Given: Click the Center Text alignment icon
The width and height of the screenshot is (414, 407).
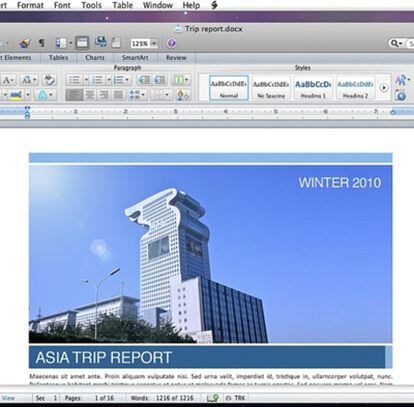Looking at the screenshot, I should pos(89,95).
